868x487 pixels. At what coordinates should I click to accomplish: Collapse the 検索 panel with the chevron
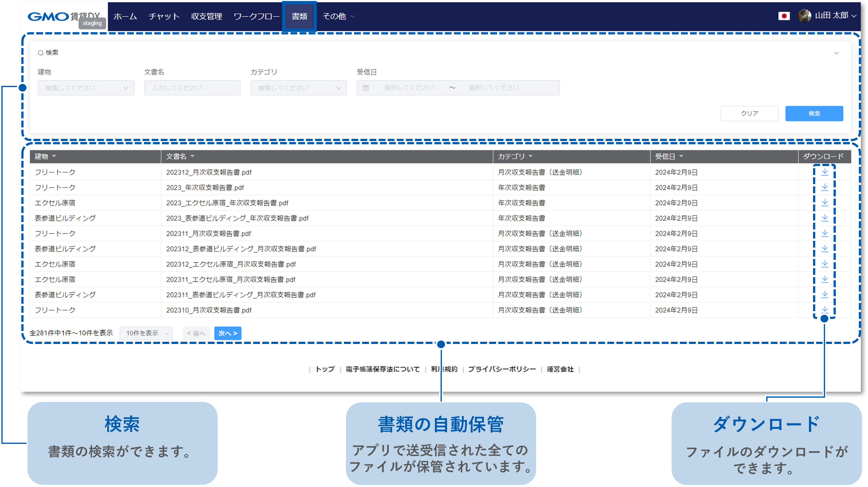pos(836,53)
